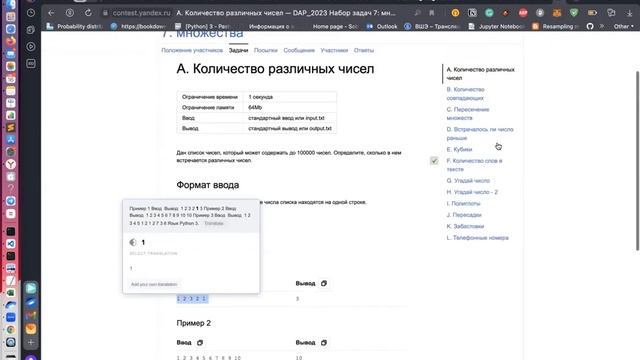This screenshot has width=640, height=360.
Task: Open Visual Studio Code from the dock
Action: click(x=11, y=244)
